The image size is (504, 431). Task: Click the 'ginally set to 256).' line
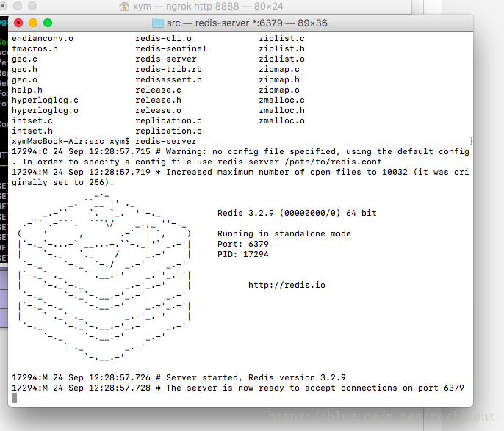point(63,182)
